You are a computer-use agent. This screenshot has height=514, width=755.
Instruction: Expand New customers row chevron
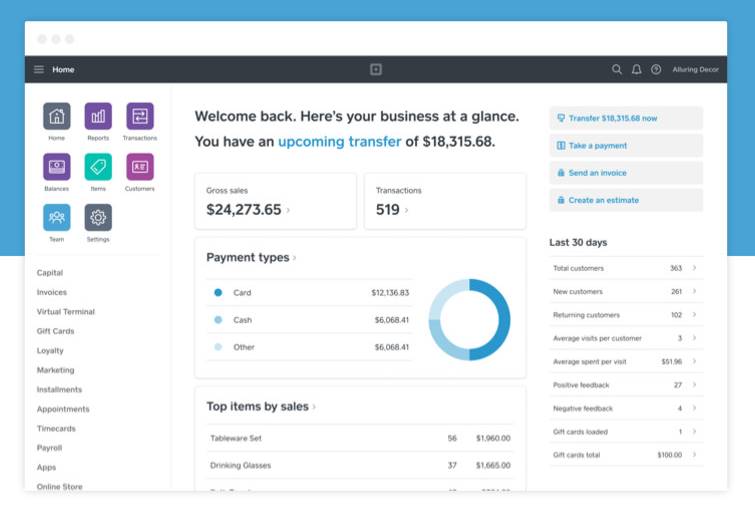click(x=694, y=291)
